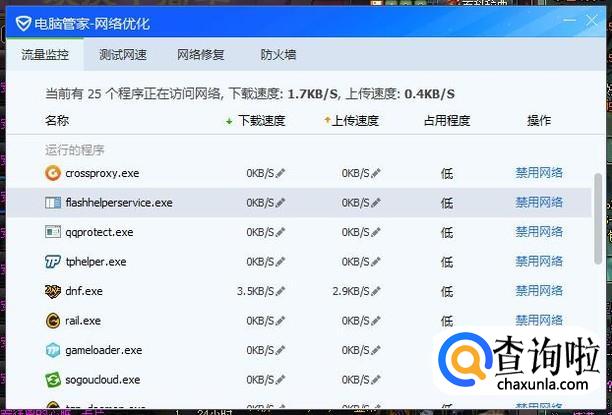Click the 操作 column header text
Screen dimensions: 612x415
click(539, 121)
